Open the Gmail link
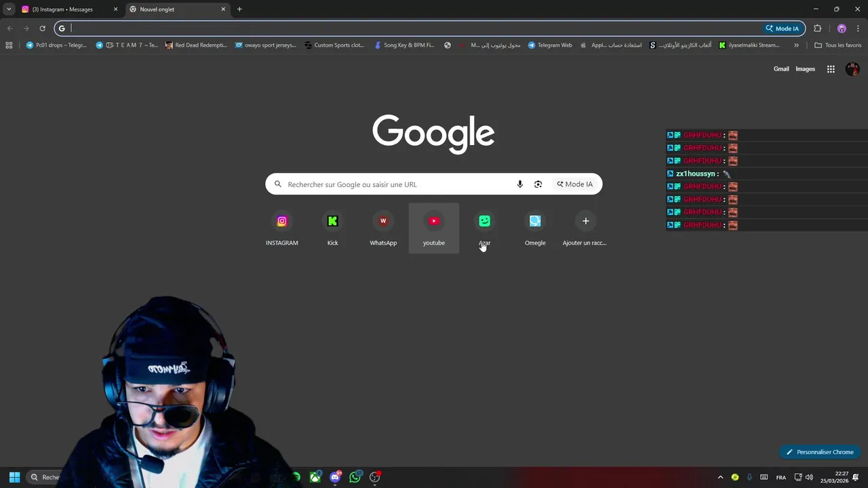The height and width of the screenshot is (488, 868). tap(781, 69)
